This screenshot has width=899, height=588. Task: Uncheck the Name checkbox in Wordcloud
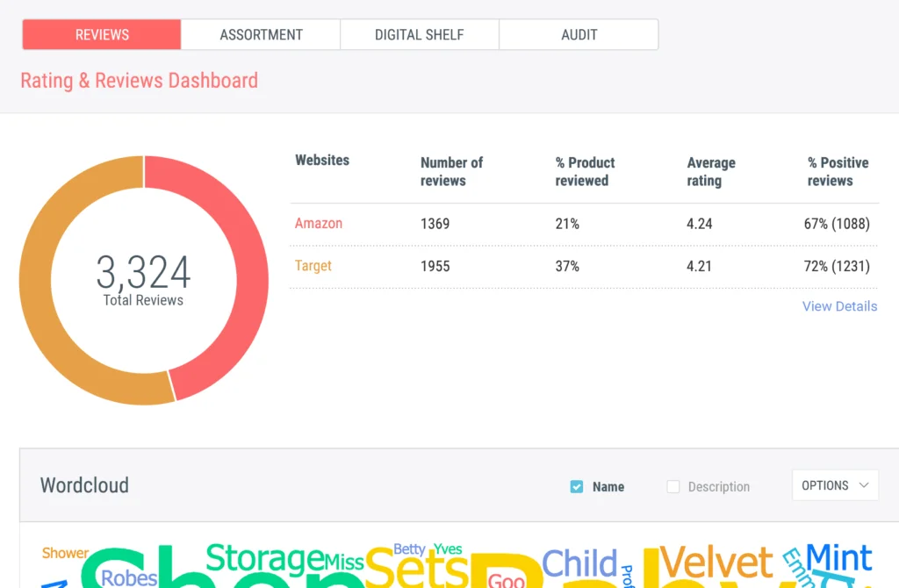coord(577,486)
